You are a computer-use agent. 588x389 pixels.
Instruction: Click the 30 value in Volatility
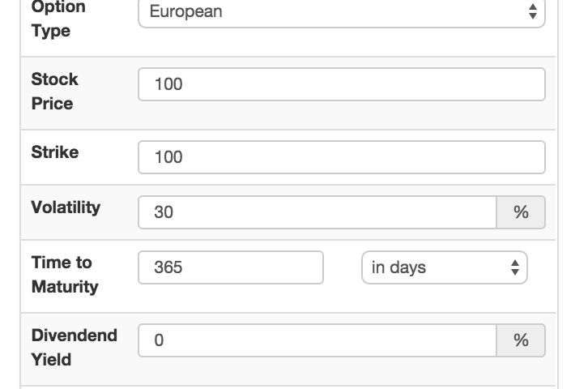pos(164,212)
